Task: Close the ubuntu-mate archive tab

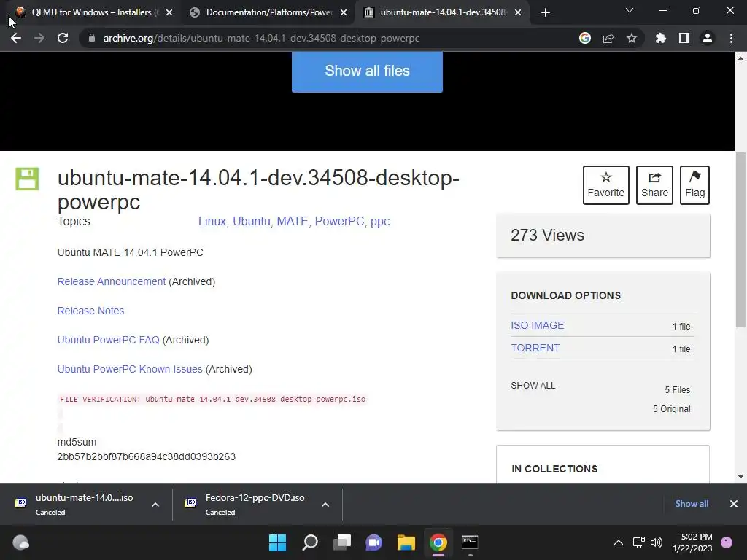Action: point(518,12)
